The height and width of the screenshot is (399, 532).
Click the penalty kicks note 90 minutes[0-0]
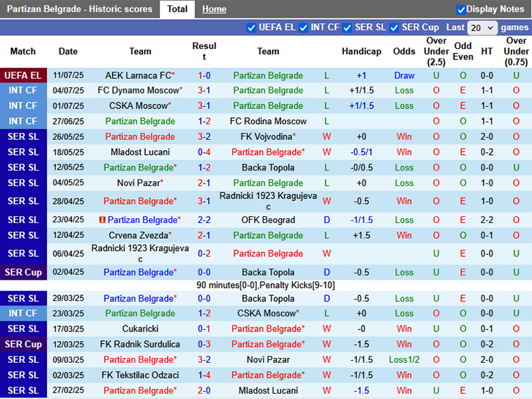[266, 285]
